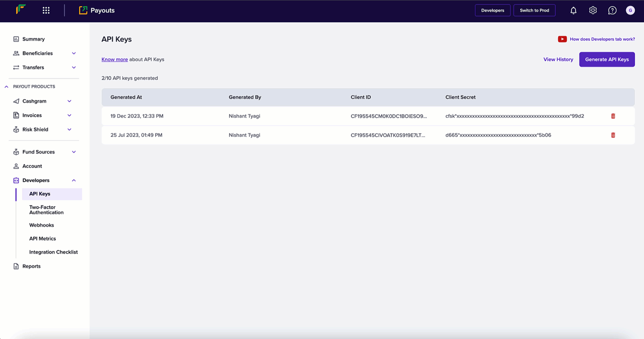Click the notification bell icon
Viewport: 644px width, 339px height.
(573, 10)
